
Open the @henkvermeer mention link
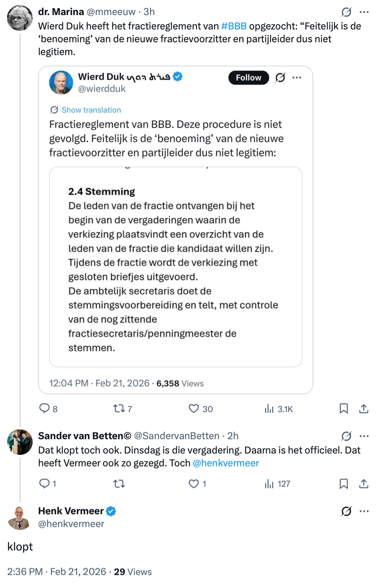tap(226, 463)
